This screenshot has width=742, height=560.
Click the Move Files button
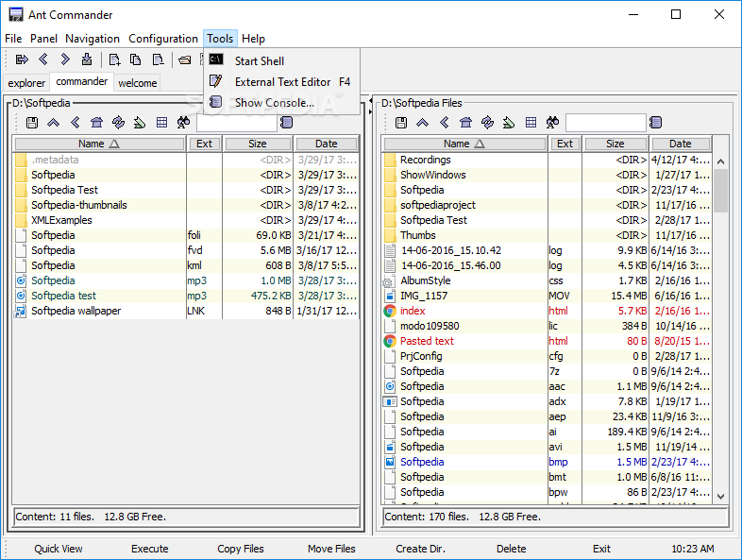point(331,549)
